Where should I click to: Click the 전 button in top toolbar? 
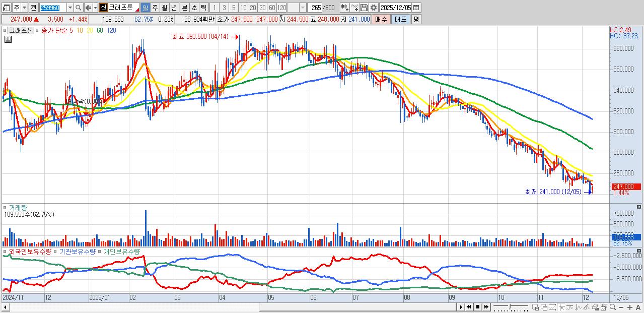[x=33, y=8]
